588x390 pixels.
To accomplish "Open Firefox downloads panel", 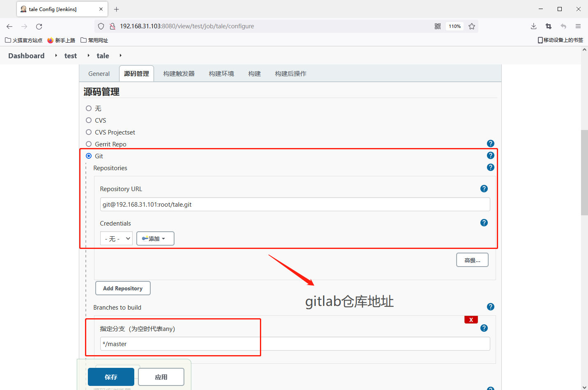I will tap(533, 26).
